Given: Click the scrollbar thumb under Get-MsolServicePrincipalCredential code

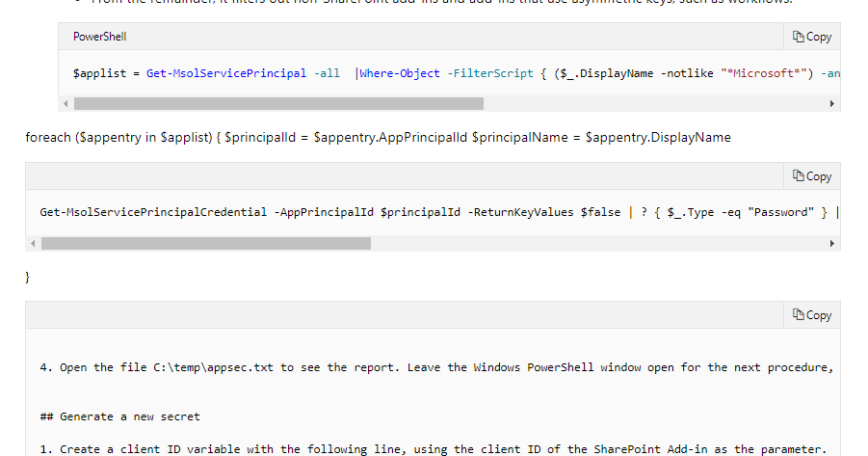Looking at the screenshot, I should [x=206, y=243].
